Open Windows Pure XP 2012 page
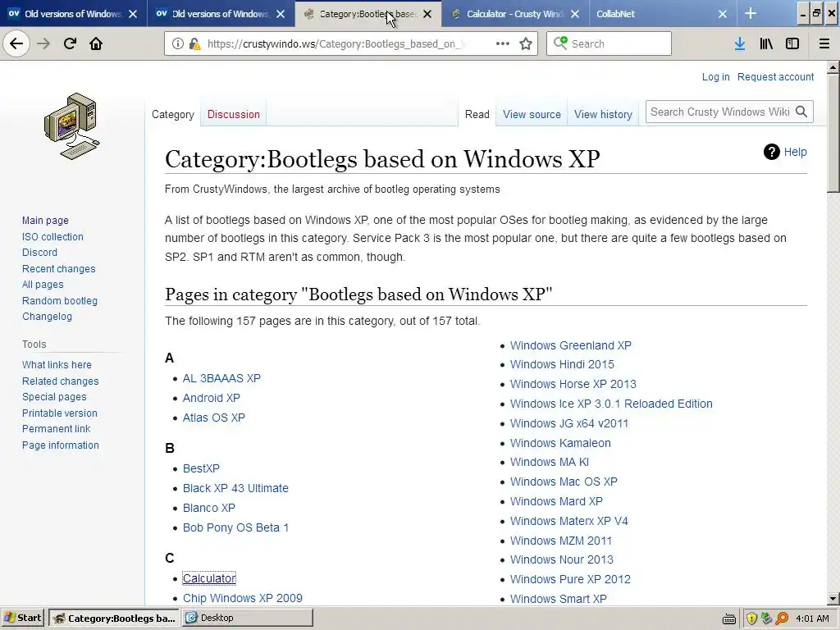The image size is (840, 630). [570, 579]
